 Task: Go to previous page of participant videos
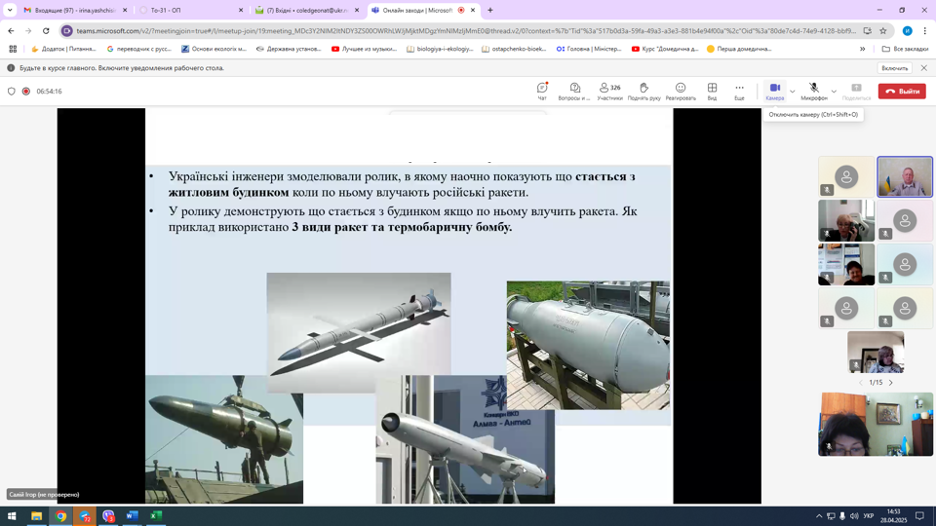[861, 383]
